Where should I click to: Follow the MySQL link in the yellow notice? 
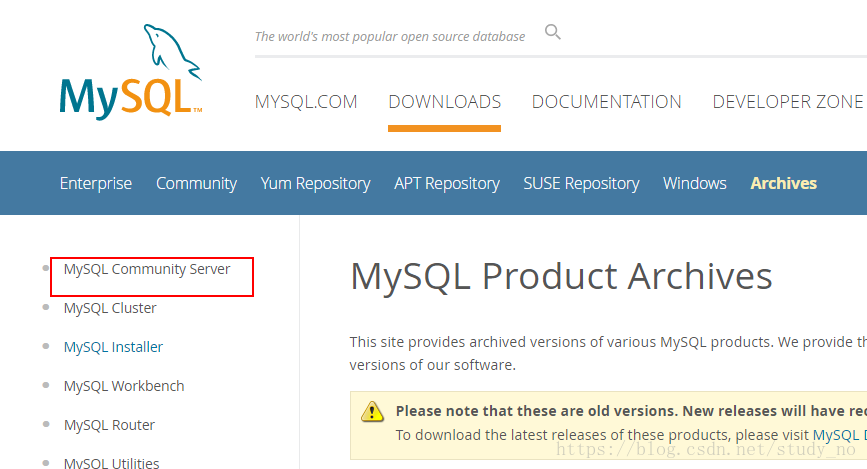click(839, 435)
